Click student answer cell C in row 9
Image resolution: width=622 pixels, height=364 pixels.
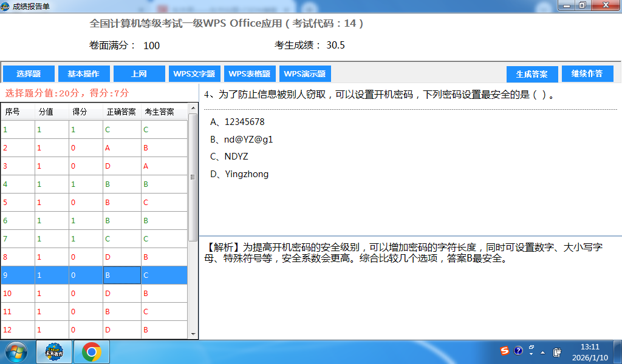coord(164,275)
